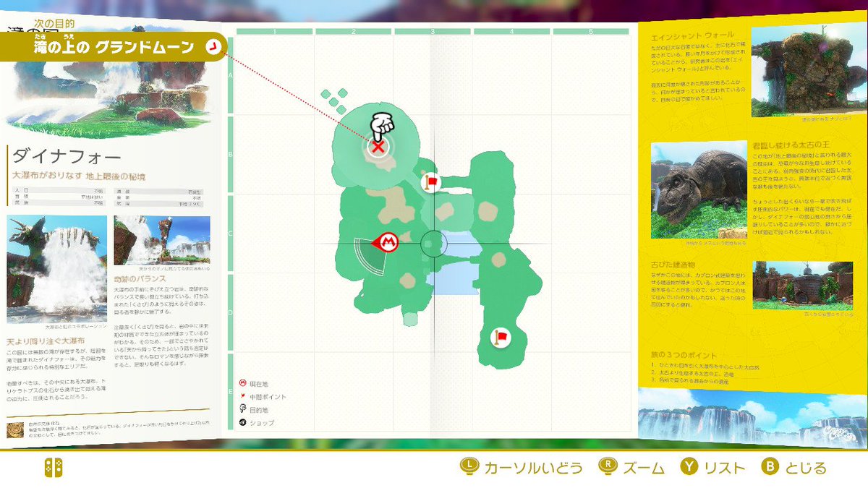Viewport: 868px width, 488px height.
Task: Click the heading 奇跡のバランス
Action: coord(140,278)
